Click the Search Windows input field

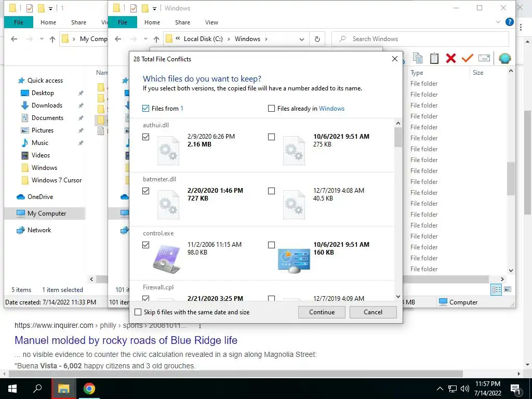tap(420, 39)
